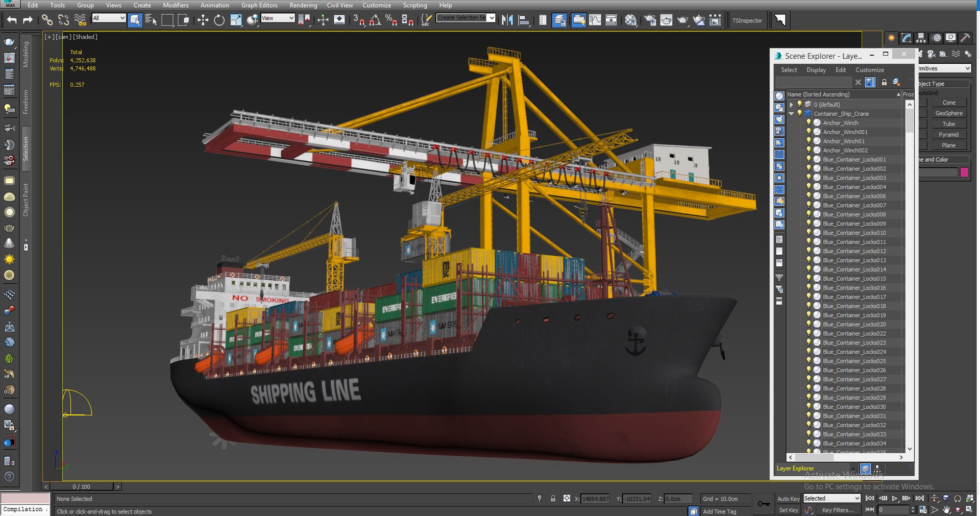Open the Scripting menu
This screenshot has width=980, height=516.
[x=415, y=5]
